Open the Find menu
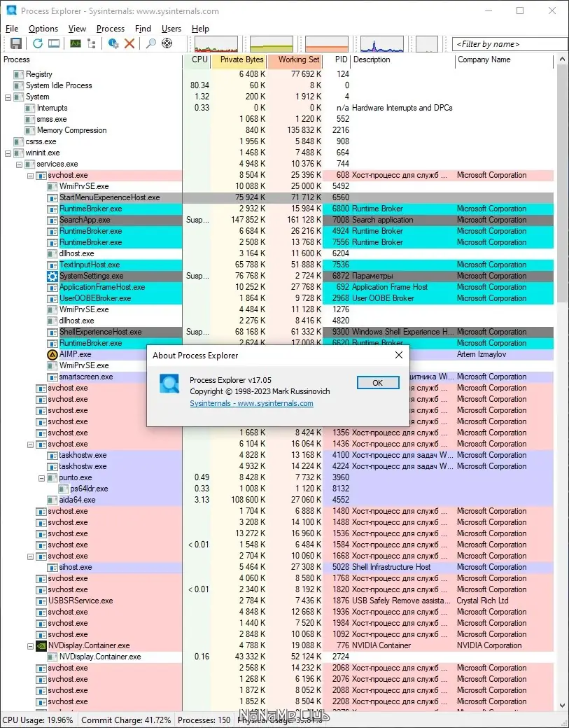The image size is (569, 728). pos(143,29)
